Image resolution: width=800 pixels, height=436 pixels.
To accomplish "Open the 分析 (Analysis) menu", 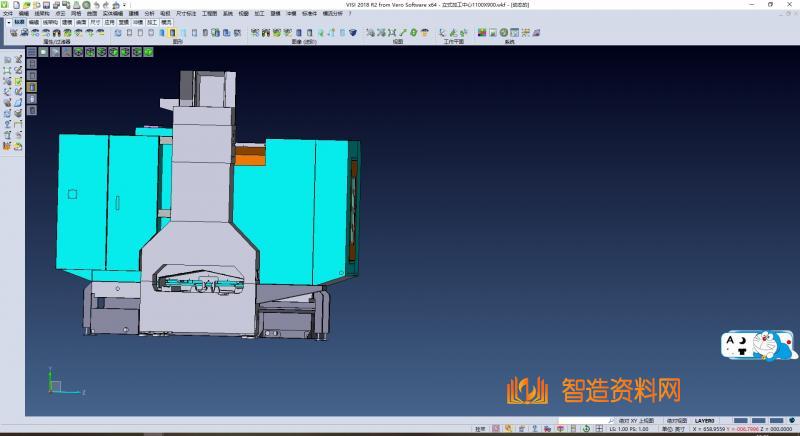I will tap(149, 13).
